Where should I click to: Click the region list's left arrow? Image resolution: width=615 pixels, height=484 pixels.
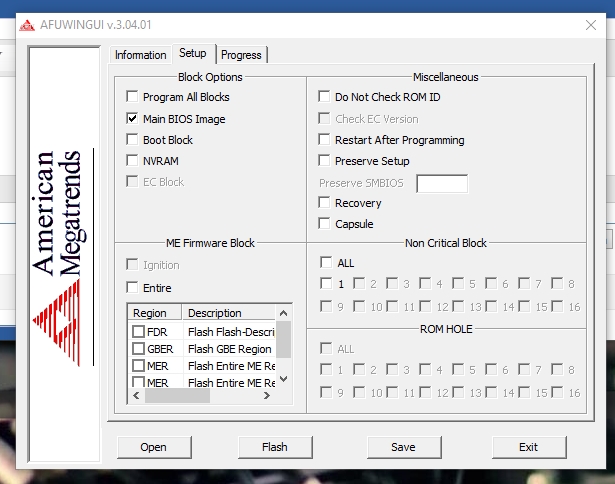pyautogui.click(x=136, y=395)
